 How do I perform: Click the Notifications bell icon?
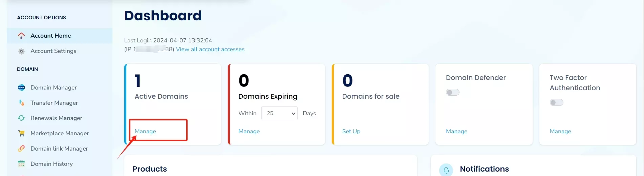[446, 170]
